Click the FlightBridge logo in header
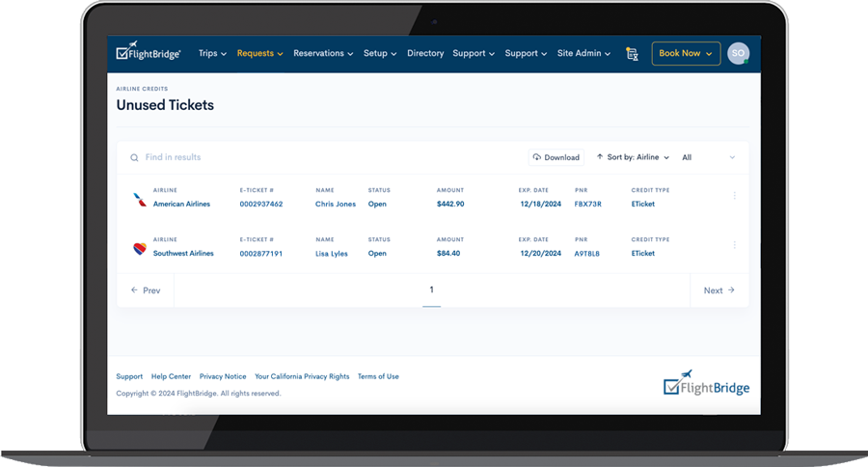The image size is (868, 467). pos(148,54)
